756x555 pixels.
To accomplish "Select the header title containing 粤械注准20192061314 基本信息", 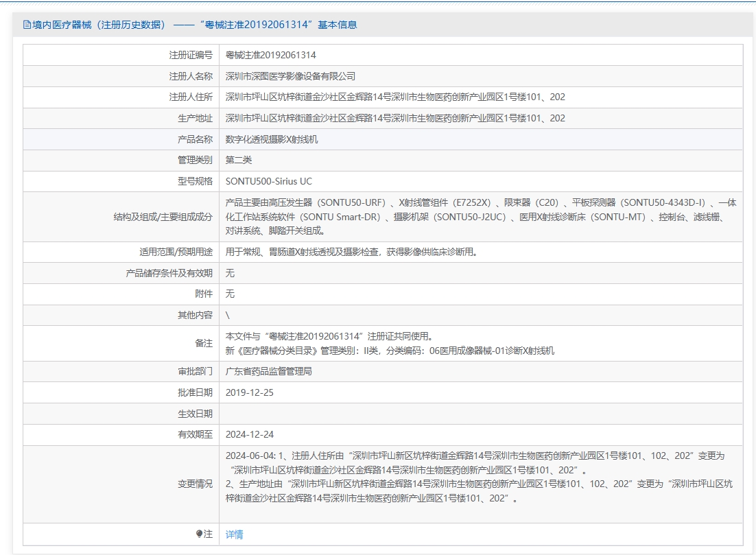I will (194, 25).
